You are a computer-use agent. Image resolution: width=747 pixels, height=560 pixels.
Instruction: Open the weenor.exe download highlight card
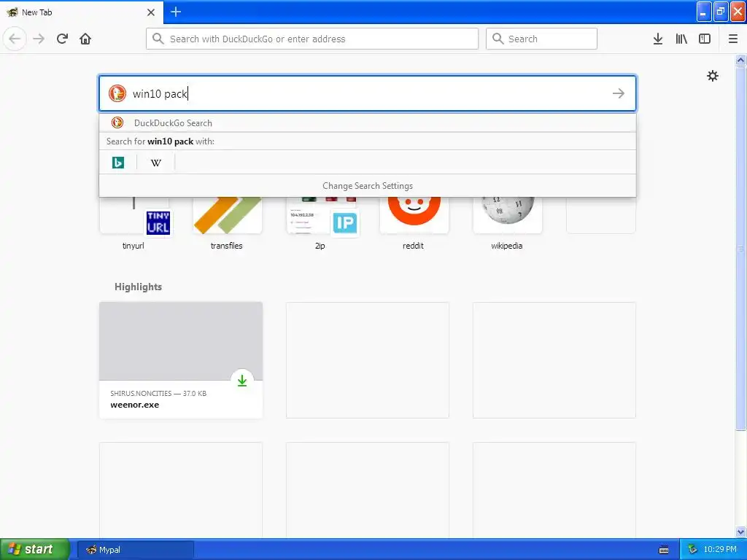point(181,360)
